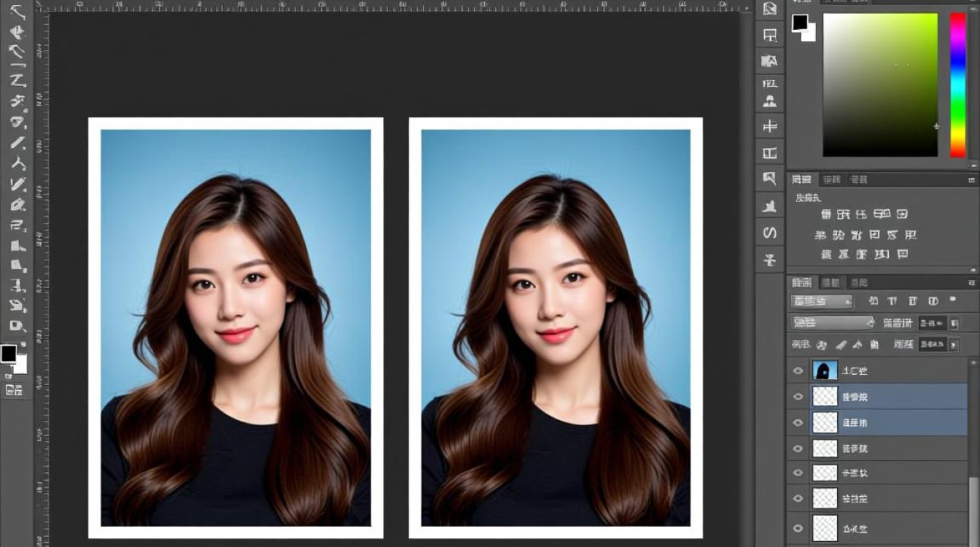
Task: Click the T type-layer filter icon in Layers panel
Action: click(892, 301)
